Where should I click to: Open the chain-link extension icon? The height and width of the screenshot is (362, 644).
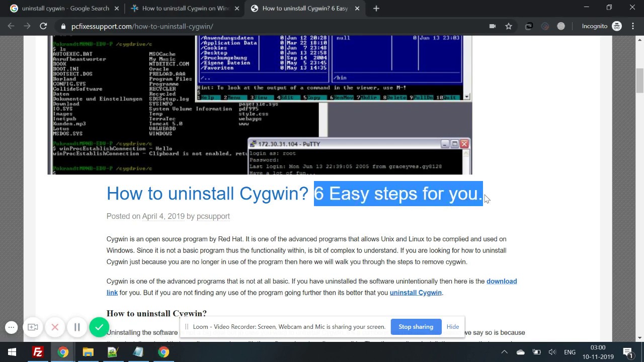[529, 26]
